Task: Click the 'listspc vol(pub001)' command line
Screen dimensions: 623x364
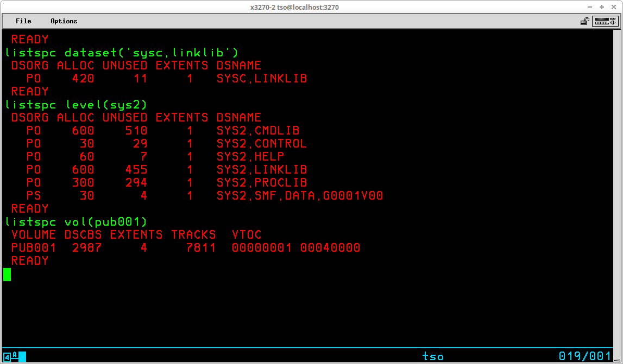Action: click(x=76, y=221)
